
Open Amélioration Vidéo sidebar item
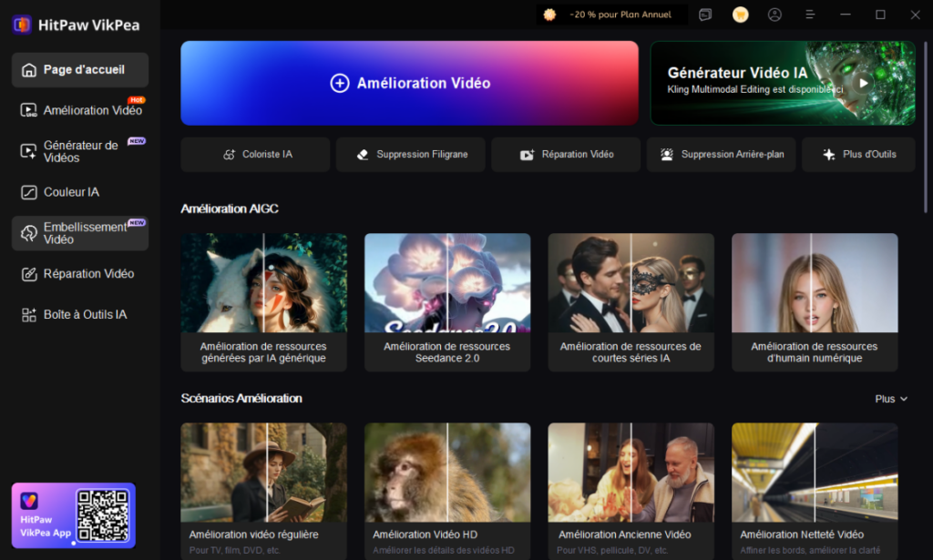tap(80, 110)
